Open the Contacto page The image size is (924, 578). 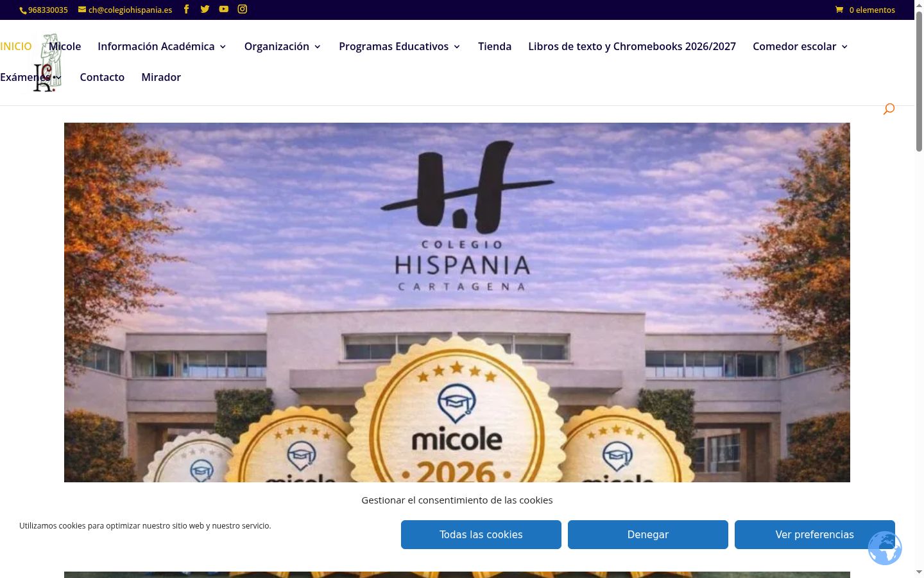coord(102,77)
